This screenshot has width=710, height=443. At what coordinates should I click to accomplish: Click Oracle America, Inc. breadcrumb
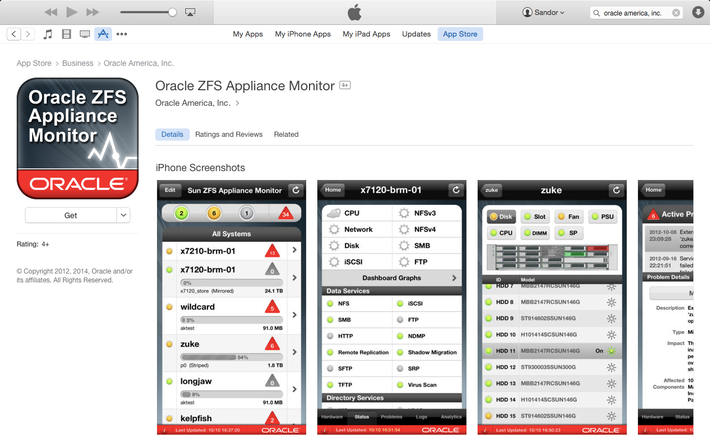139,63
